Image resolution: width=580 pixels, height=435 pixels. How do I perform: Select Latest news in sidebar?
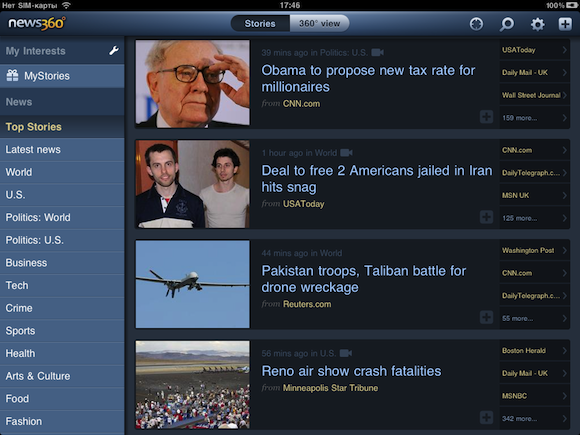[x=62, y=149]
